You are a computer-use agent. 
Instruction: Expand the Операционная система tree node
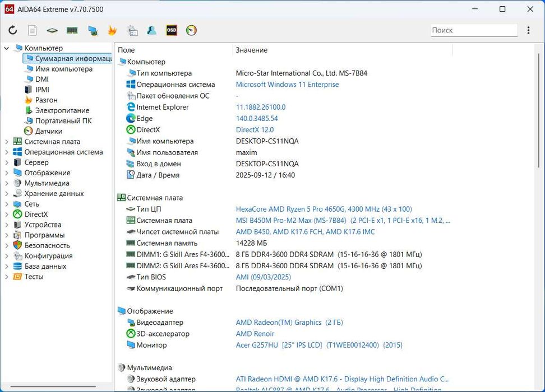pyautogui.click(x=7, y=152)
